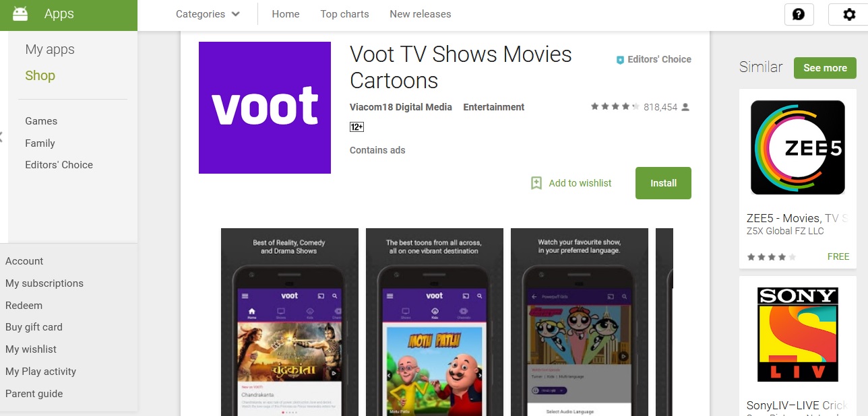
Task: Open settings via the gear icon
Action: click(849, 14)
